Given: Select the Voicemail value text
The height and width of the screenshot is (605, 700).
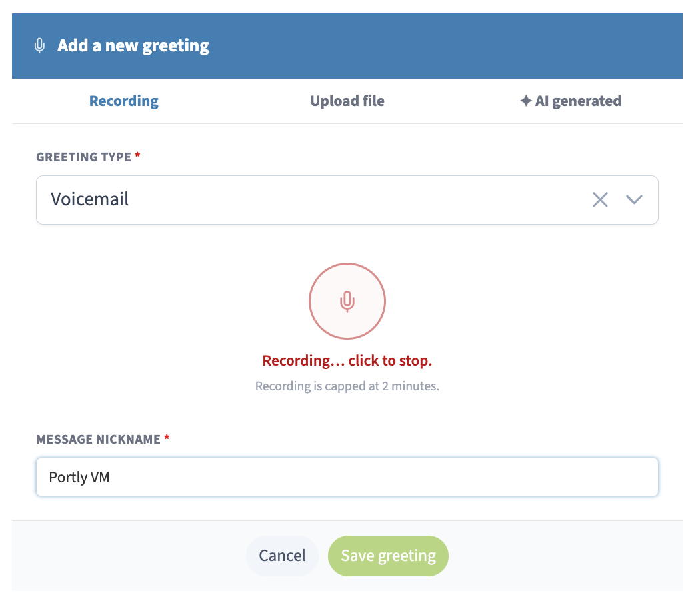Looking at the screenshot, I should tap(90, 199).
